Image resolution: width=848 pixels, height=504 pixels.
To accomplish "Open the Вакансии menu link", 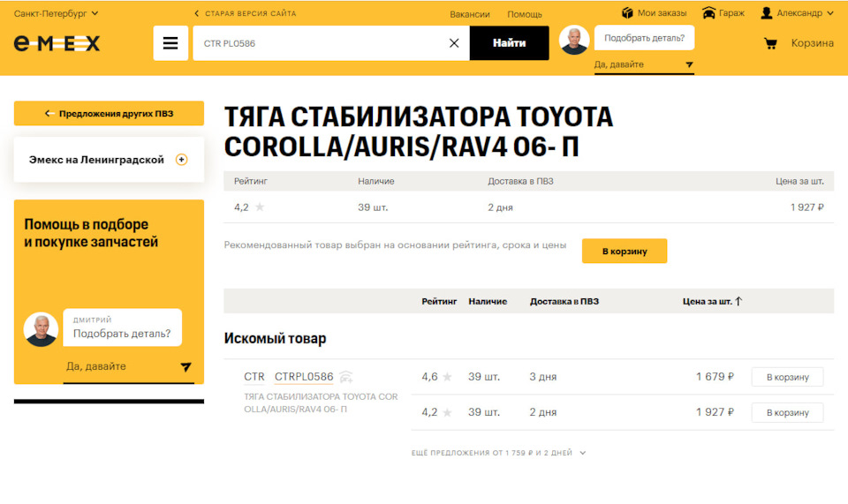I will point(470,15).
